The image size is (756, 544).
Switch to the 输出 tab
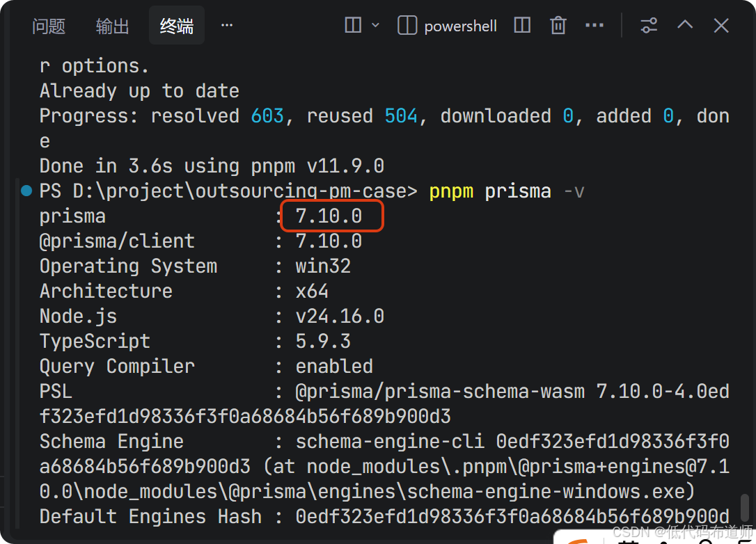coord(112,26)
